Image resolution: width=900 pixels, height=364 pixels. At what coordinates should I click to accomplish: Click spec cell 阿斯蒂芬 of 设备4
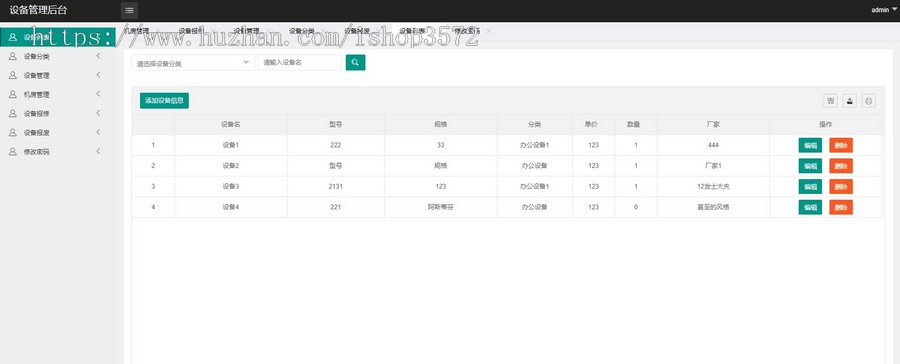[x=441, y=207]
